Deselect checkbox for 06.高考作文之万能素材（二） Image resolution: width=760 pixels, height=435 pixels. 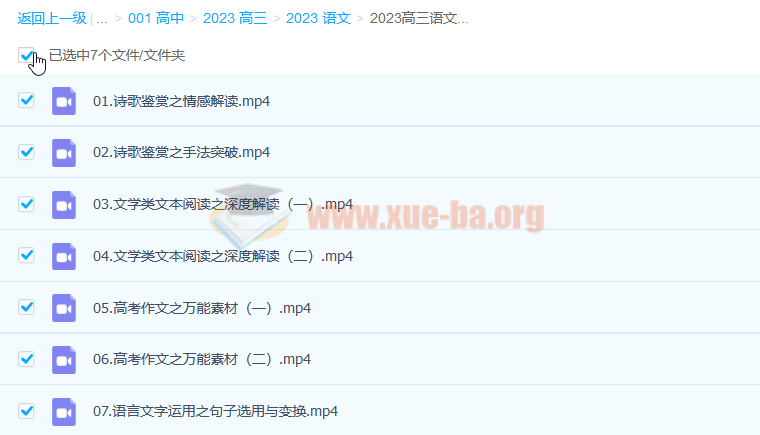(27, 359)
